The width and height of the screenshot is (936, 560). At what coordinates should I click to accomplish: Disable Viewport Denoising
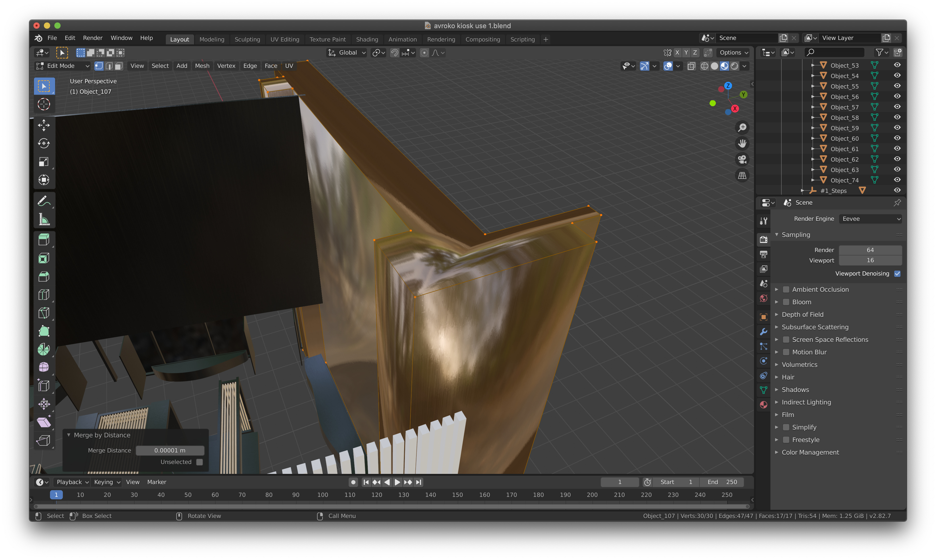[x=898, y=273]
